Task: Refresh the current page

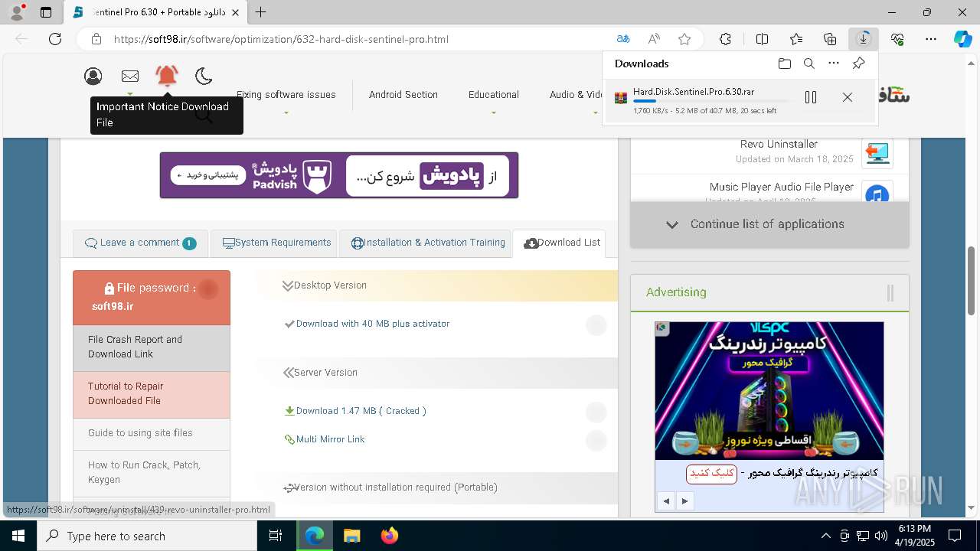Action: (55, 39)
